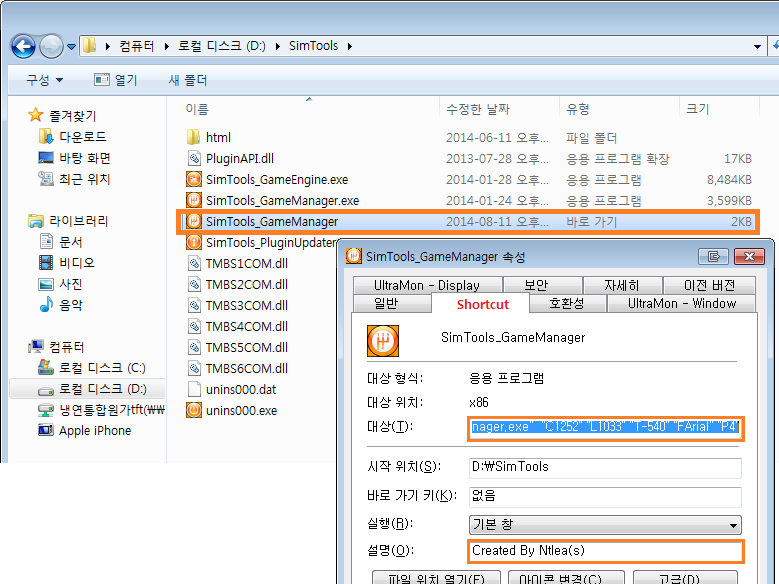Select the PluginAPI.dll file icon

(x=194, y=159)
